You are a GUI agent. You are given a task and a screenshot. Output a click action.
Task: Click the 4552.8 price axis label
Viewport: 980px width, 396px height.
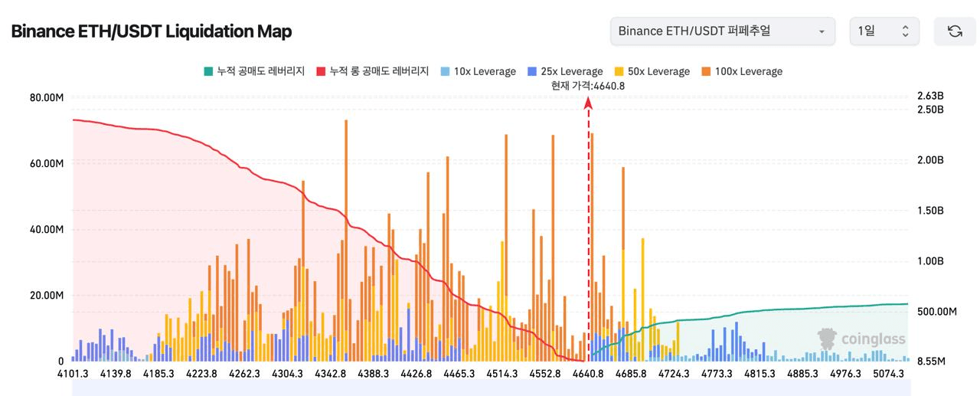coord(547,374)
